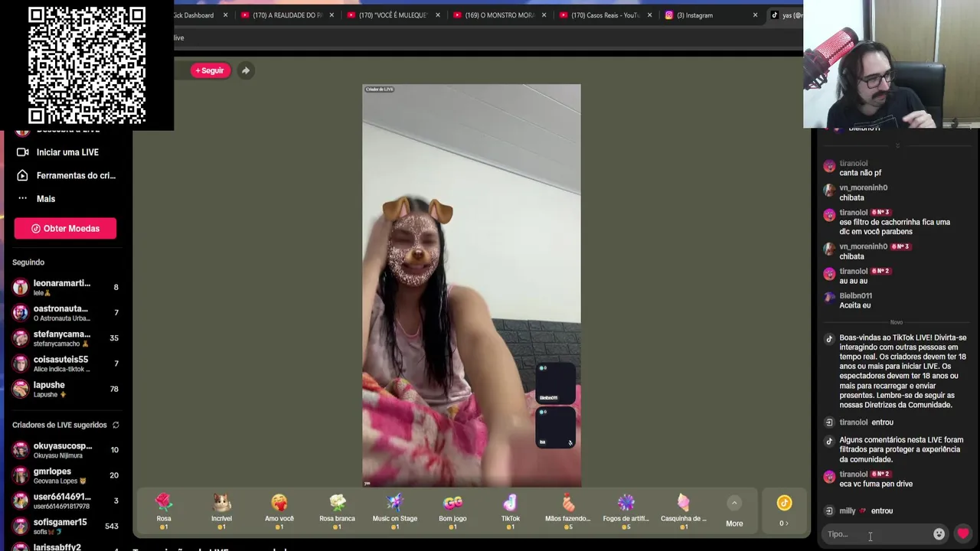Screen dimensions: 980x551
Task: Open user6614691 suggested creator
Action: coord(66,500)
